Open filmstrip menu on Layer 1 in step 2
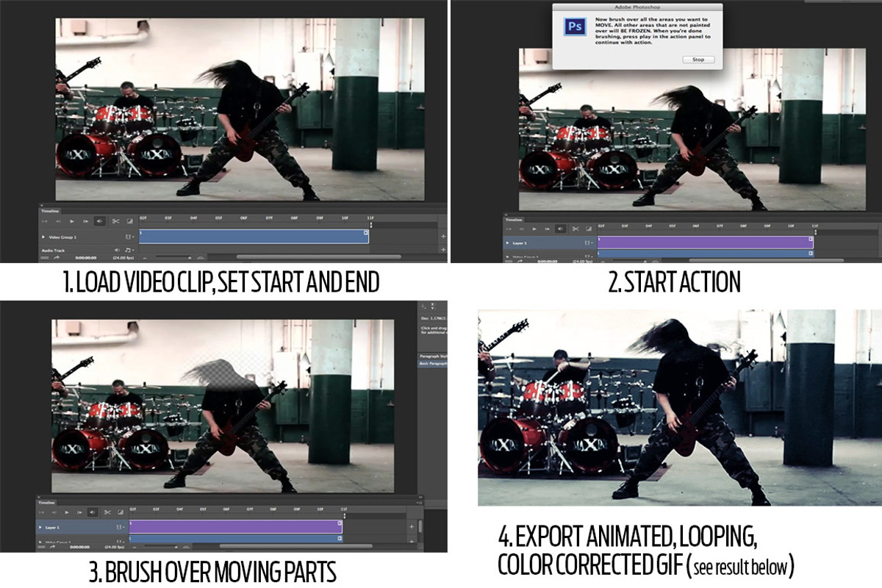The image size is (882, 588). pos(589,243)
